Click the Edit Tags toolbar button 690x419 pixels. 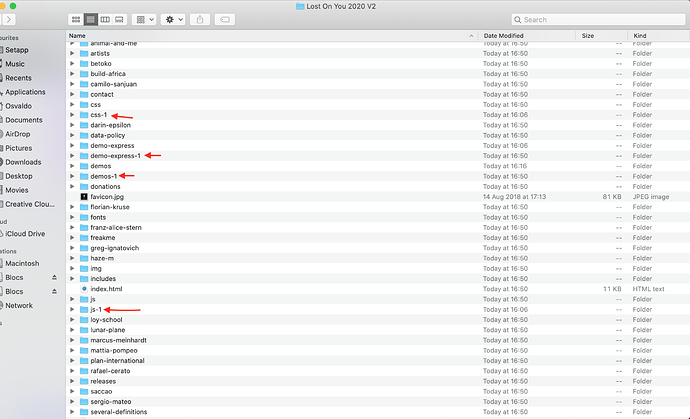(227, 19)
